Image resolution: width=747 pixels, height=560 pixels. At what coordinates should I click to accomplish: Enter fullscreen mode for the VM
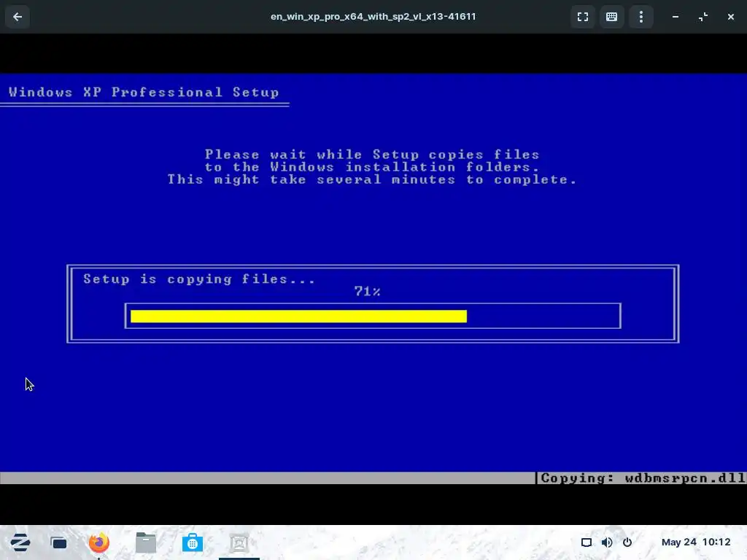pyautogui.click(x=583, y=17)
